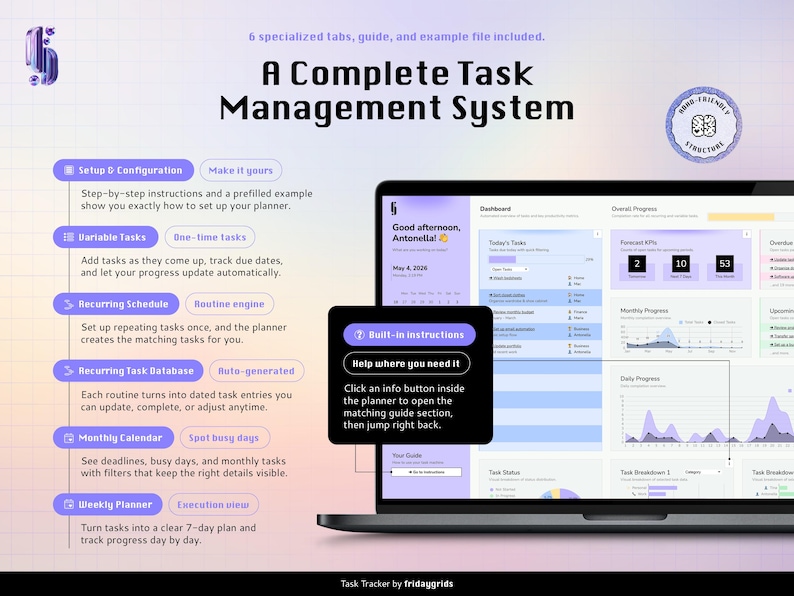Viewport: 794px width, 596px height.
Task: Click the This Month KPI tile showing 53
Action: click(x=725, y=267)
